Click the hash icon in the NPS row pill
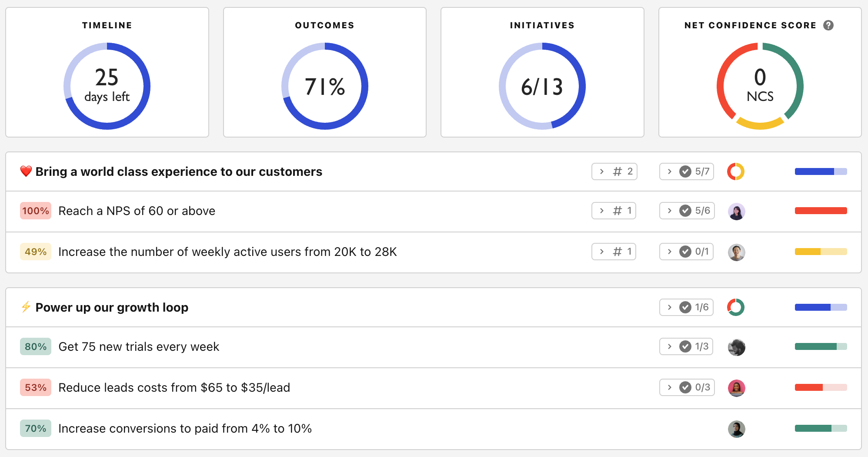Screen dimensions: 868x457 [x=618, y=211]
